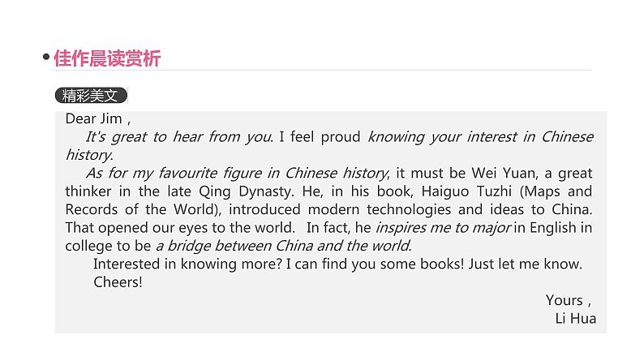Click the italic phrase "inspires me to major"

pyautogui.click(x=443, y=227)
